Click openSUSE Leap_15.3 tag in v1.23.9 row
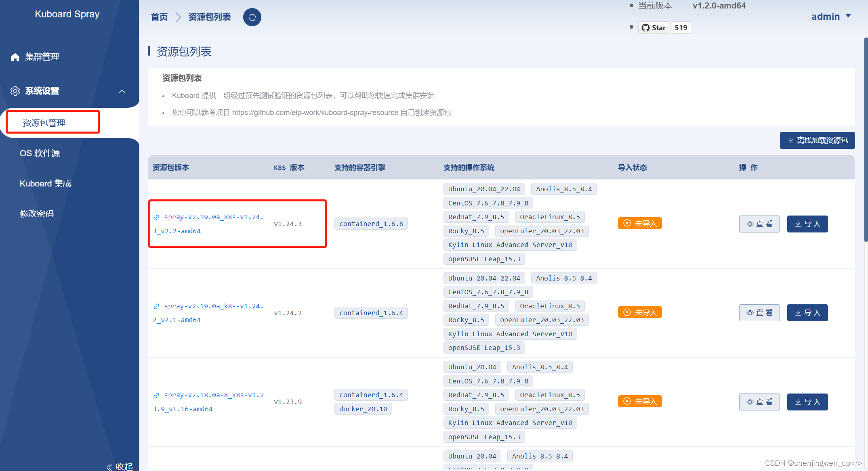868x471 pixels. (x=484, y=437)
